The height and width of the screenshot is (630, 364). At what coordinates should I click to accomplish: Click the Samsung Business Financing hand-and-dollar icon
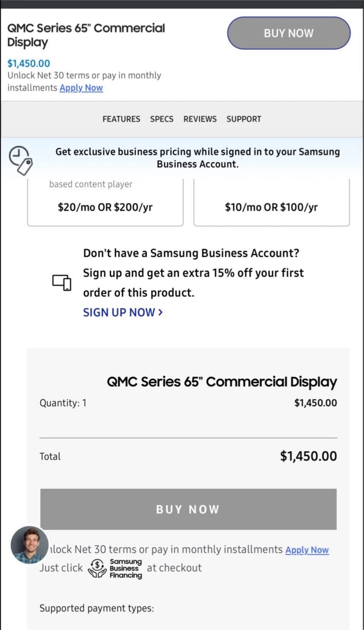[97, 568]
